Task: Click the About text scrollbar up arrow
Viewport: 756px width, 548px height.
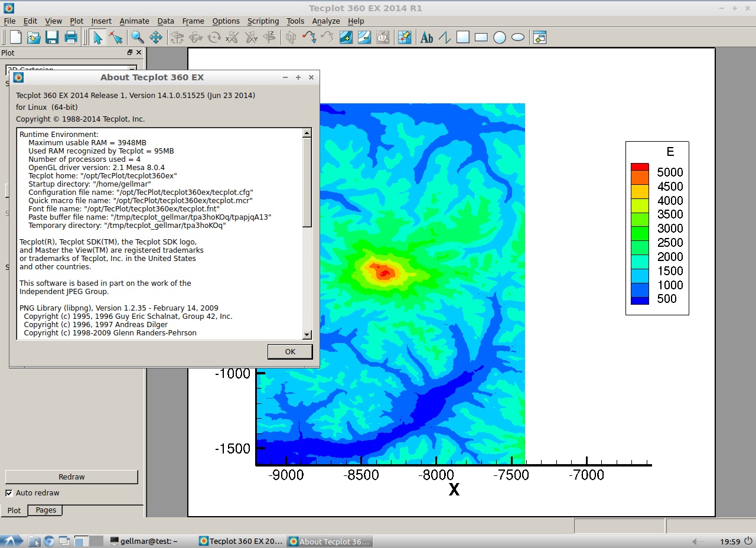Action: pyautogui.click(x=307, y=133)
